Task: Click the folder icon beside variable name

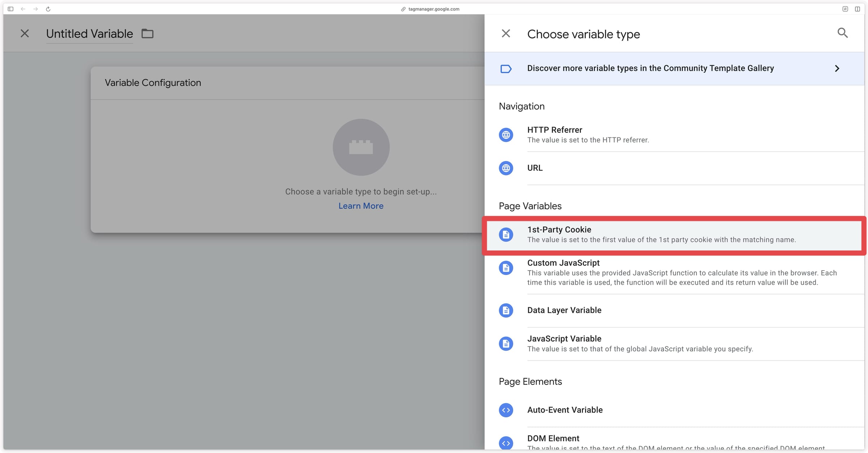Action: (x=147, y=34)
